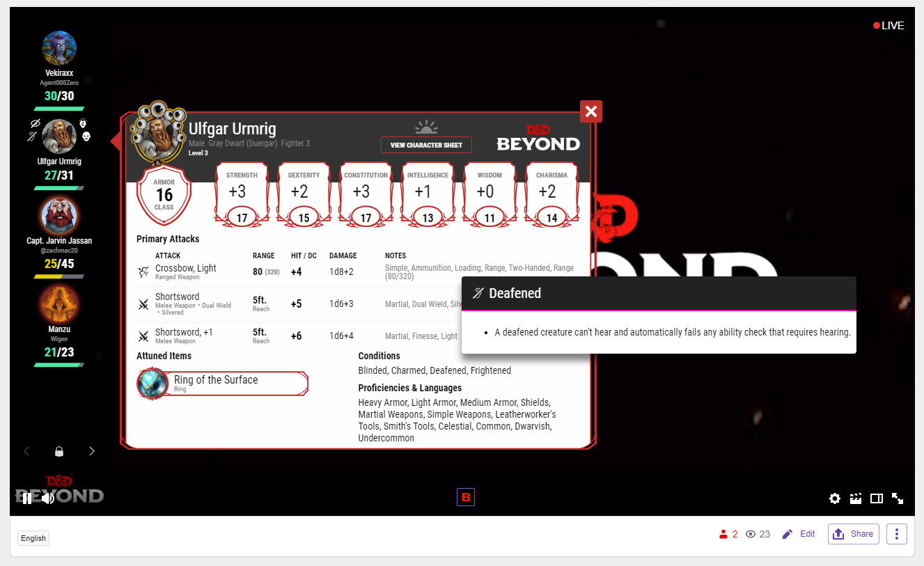Click the Charisma ability box
Screen dimensions: 924x566
coord(551,195)
